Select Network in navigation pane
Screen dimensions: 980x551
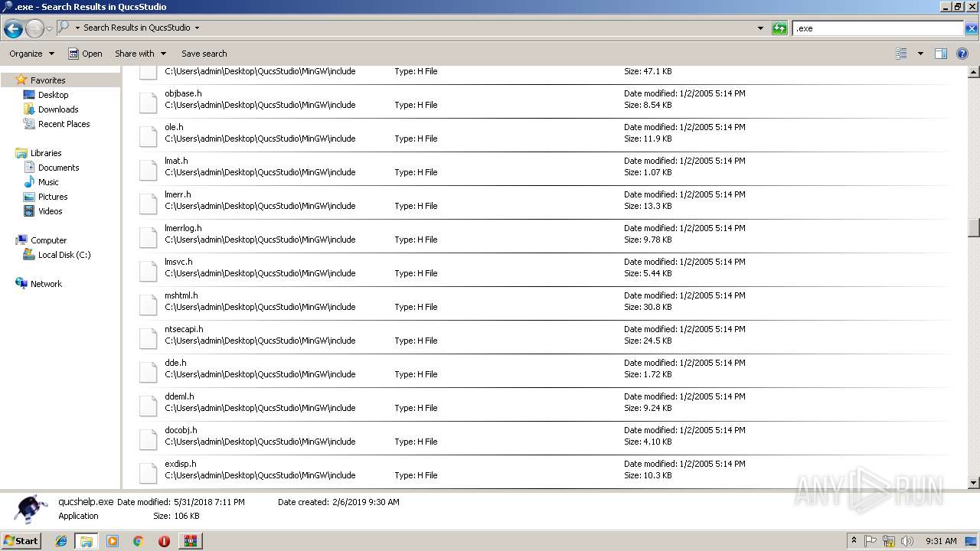[46, 284]
